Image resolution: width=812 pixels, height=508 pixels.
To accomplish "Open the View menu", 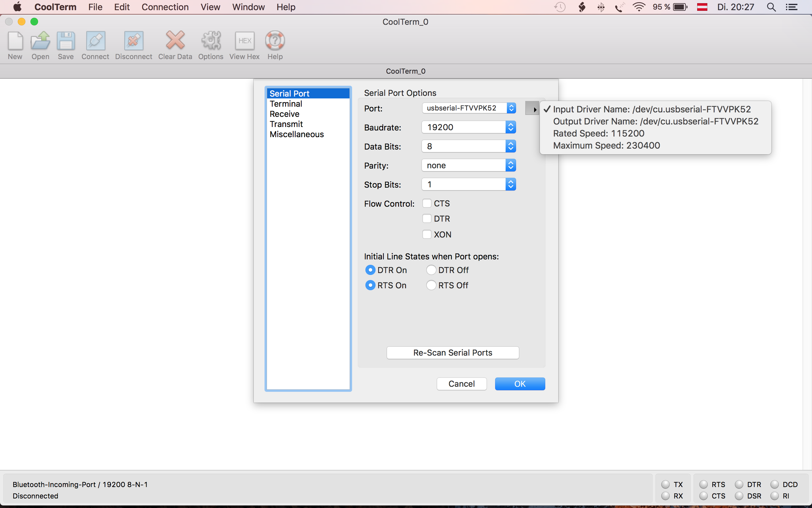I will [x=210, y=7].
